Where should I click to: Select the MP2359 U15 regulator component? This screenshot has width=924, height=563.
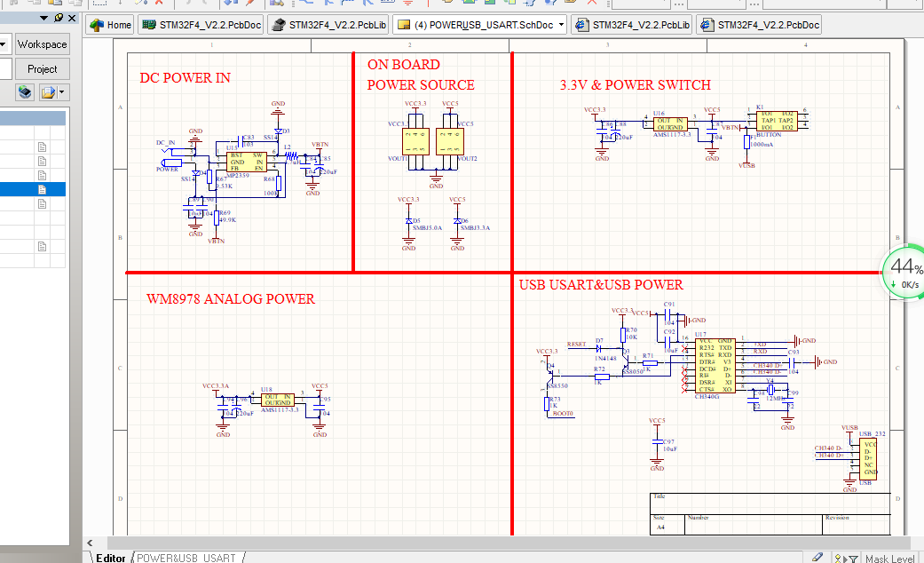[247, 163]
